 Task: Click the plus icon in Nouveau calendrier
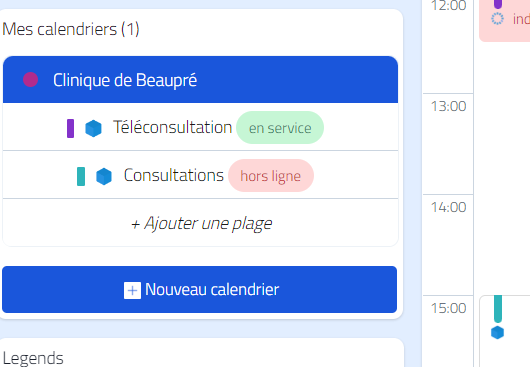point(132,291)
